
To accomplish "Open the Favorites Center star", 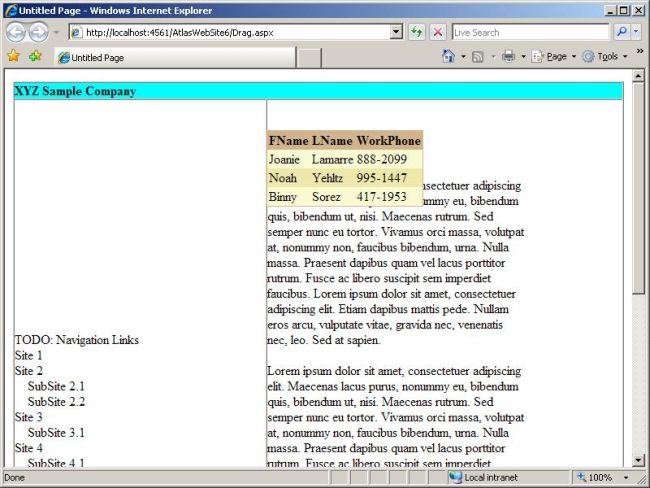I will 14,56.
